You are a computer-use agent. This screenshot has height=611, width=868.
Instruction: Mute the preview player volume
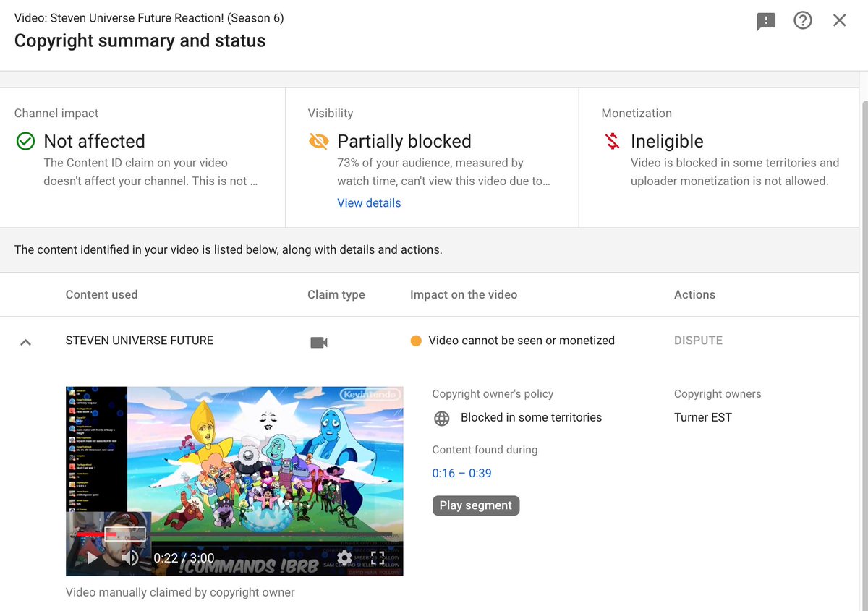(x=129, y=557)
